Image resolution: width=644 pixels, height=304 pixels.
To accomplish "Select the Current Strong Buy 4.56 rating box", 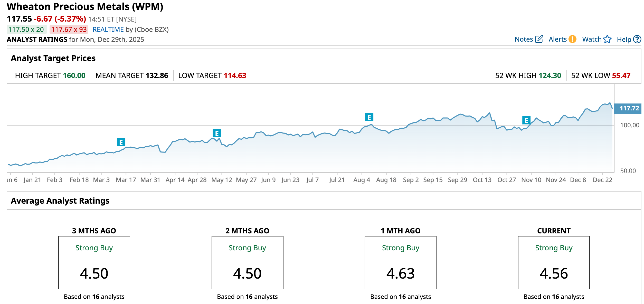I will (554, 262).
